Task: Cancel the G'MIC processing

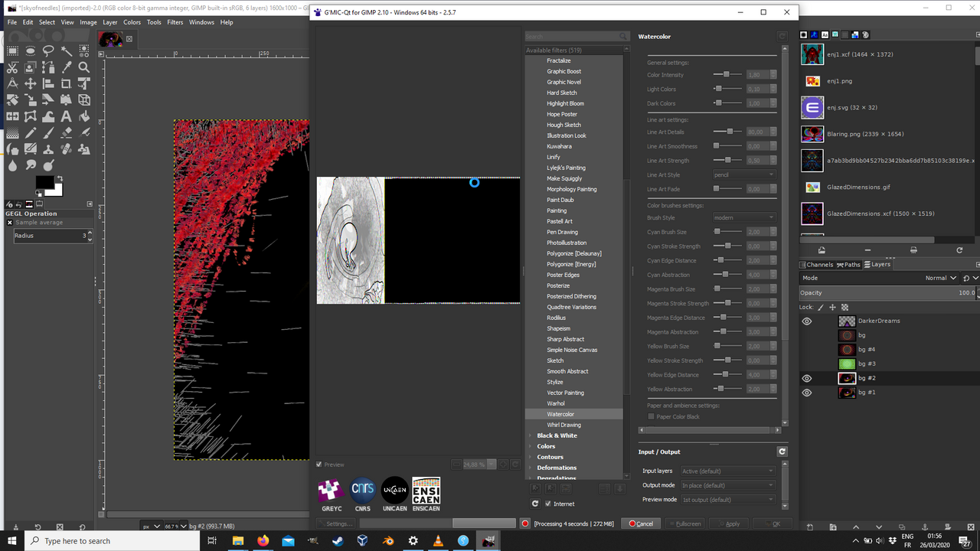Action: [641, 523]
